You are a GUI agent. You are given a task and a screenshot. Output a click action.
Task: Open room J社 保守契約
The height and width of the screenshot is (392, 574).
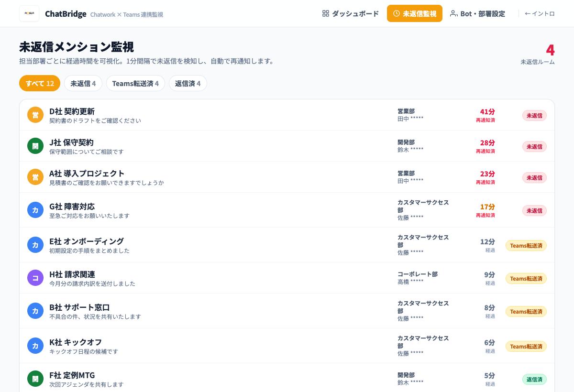(287, 146)
